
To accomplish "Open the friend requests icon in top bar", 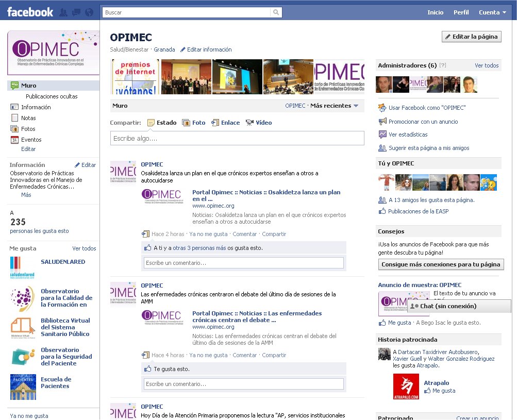I will (63, 12).
